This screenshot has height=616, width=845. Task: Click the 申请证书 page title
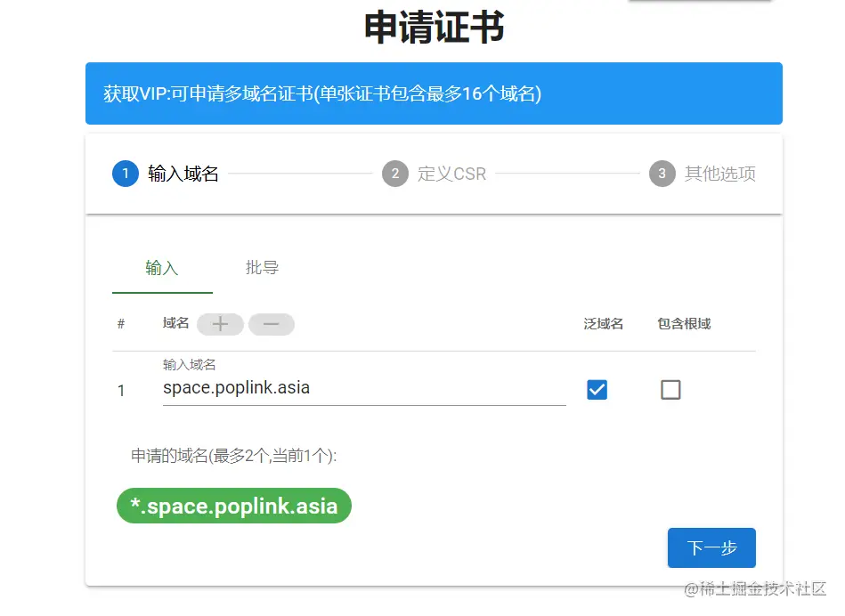tap(435, 27)
